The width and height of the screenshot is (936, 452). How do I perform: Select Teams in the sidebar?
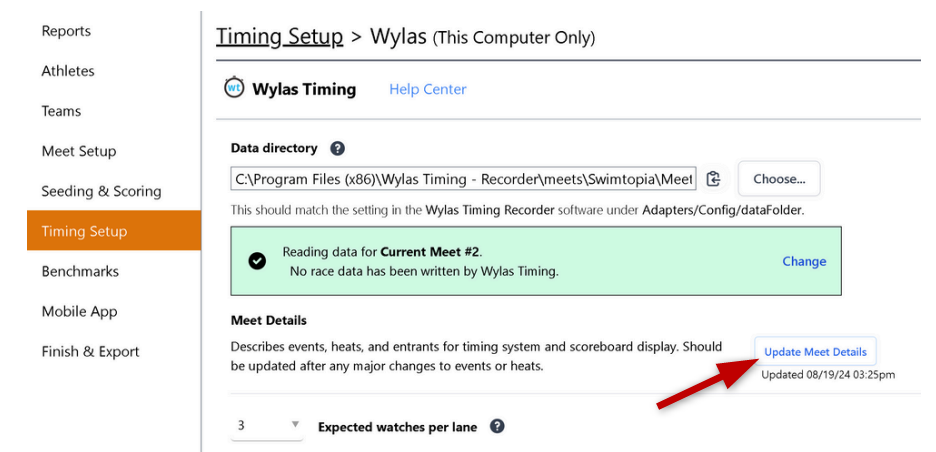click(x=61, y=111)
